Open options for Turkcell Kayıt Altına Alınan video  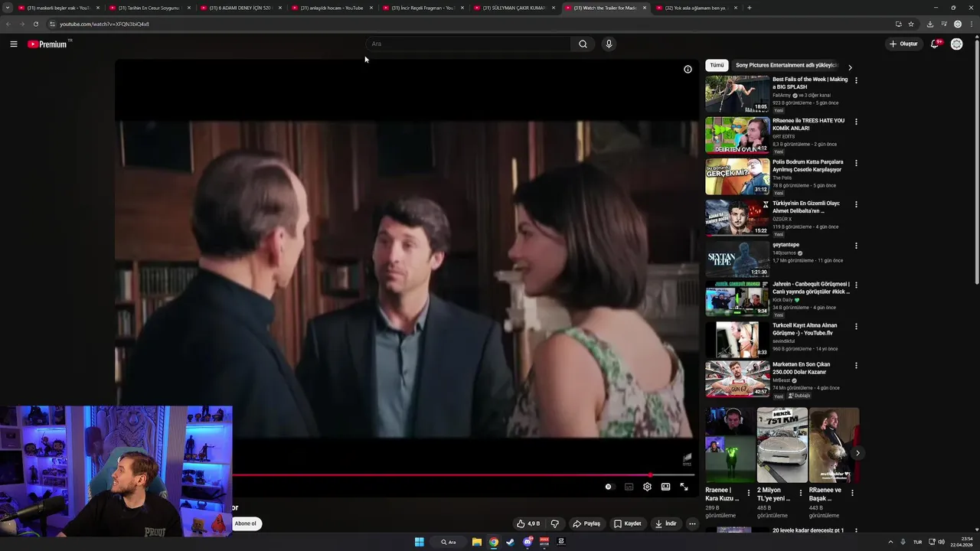(x=856, y=326)
